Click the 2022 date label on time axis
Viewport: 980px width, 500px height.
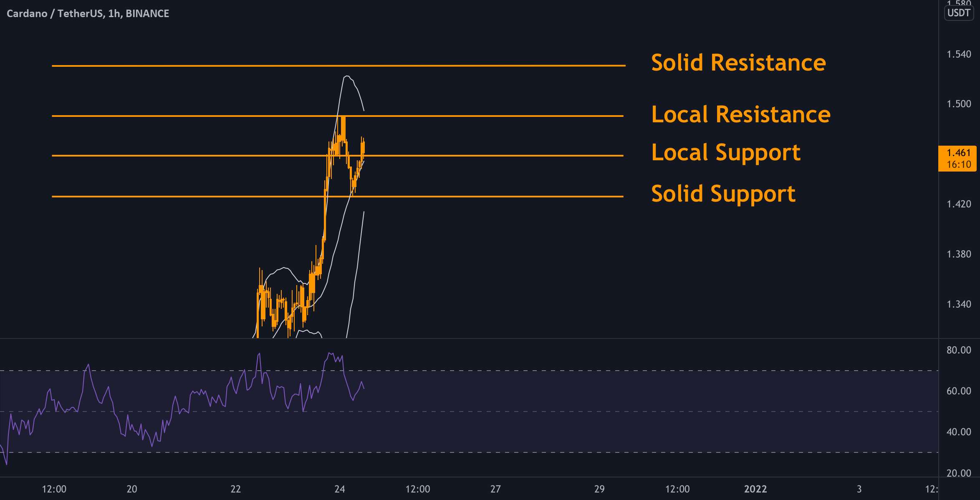tap(755, 489)
